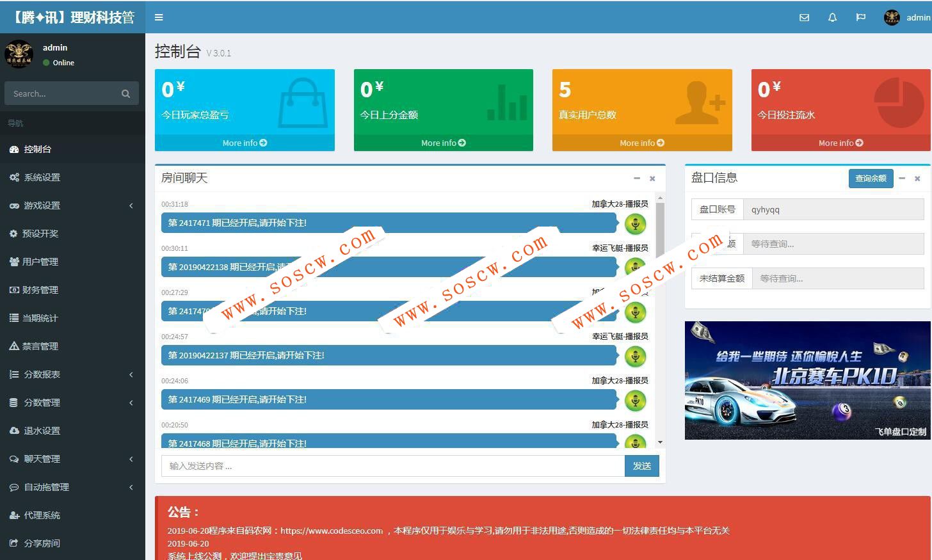
Task: Open admin user menu in top bar
Action: [x=907, y=17]
